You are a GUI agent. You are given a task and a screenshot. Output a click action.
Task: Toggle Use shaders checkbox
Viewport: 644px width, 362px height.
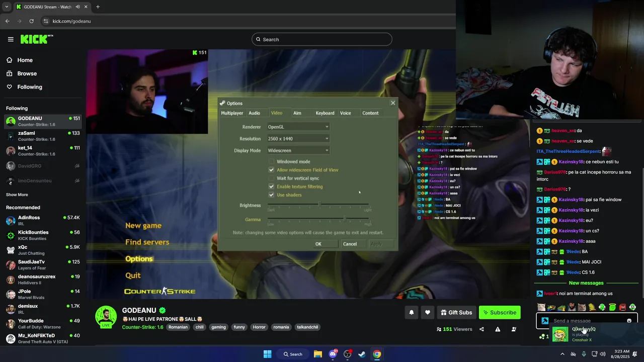[x=271, y=195]
